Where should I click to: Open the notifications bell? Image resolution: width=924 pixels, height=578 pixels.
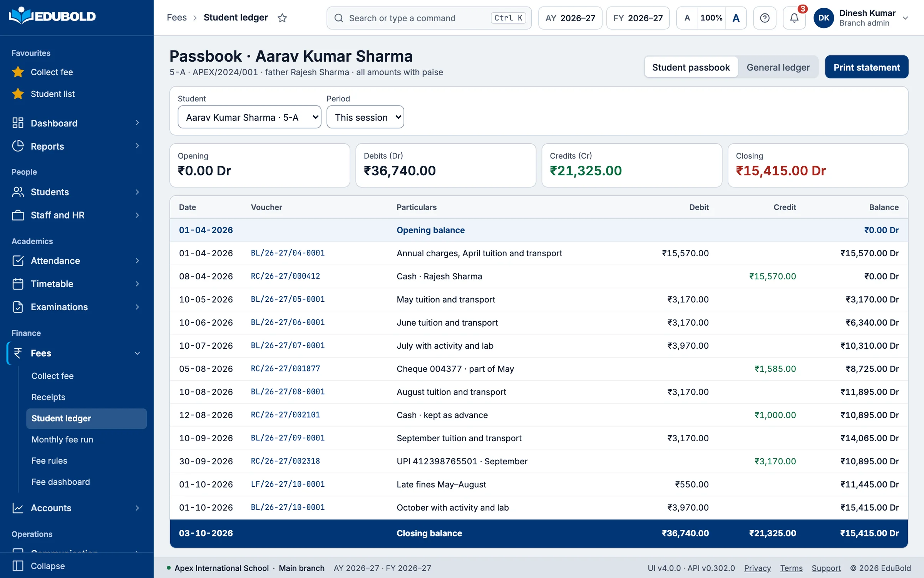click(794, 18)
